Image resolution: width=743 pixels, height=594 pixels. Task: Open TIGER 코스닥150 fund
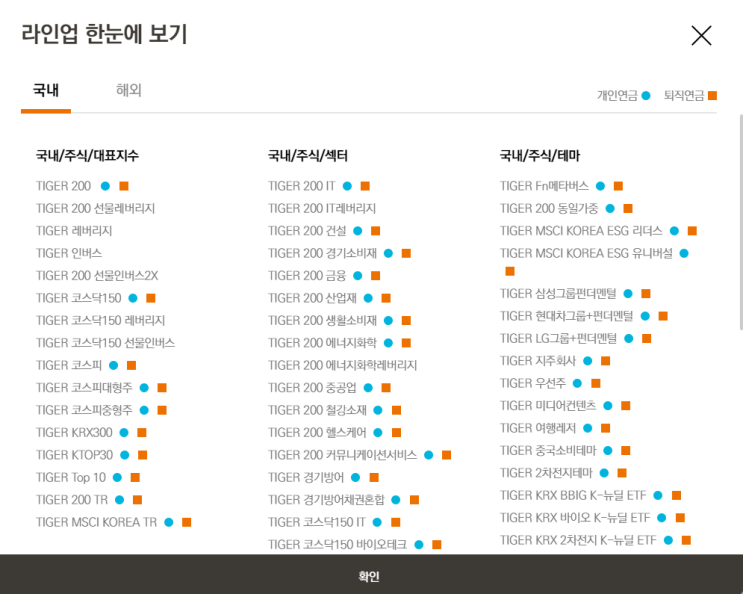pos(79,298)
